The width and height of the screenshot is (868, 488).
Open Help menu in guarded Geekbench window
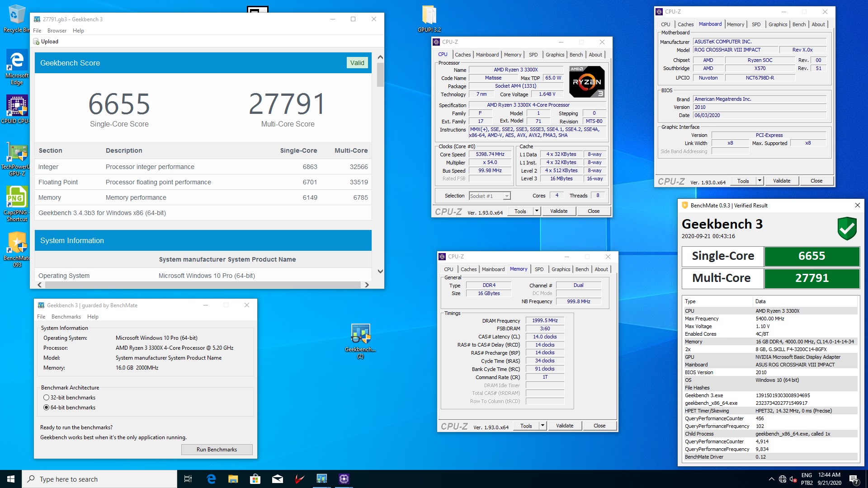coord(93,317)
